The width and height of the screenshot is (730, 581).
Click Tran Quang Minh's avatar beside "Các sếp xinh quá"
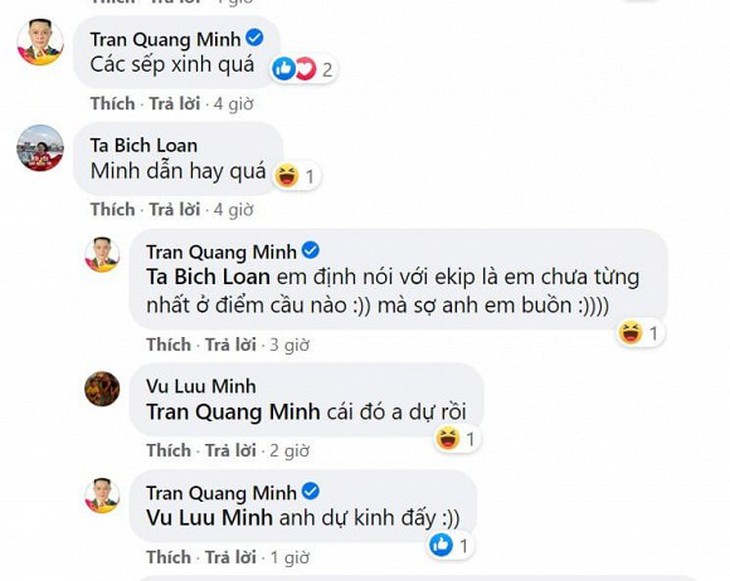coord(42,42)
